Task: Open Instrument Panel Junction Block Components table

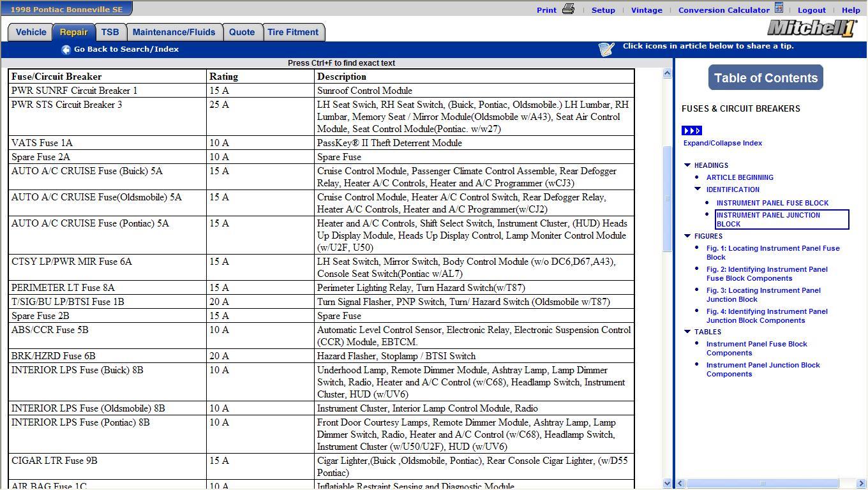Action: 763,369
